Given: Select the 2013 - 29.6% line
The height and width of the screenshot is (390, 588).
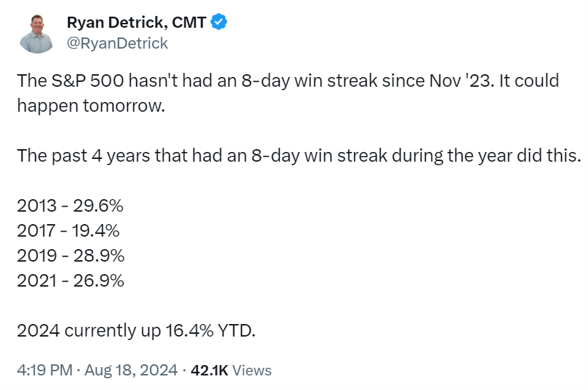Looking at the screenshot, I should (x=70, y=206).
